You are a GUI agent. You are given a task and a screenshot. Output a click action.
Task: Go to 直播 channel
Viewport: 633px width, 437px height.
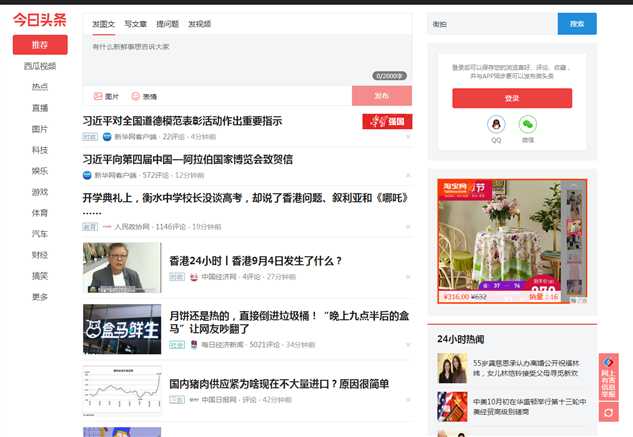[40, 108]
